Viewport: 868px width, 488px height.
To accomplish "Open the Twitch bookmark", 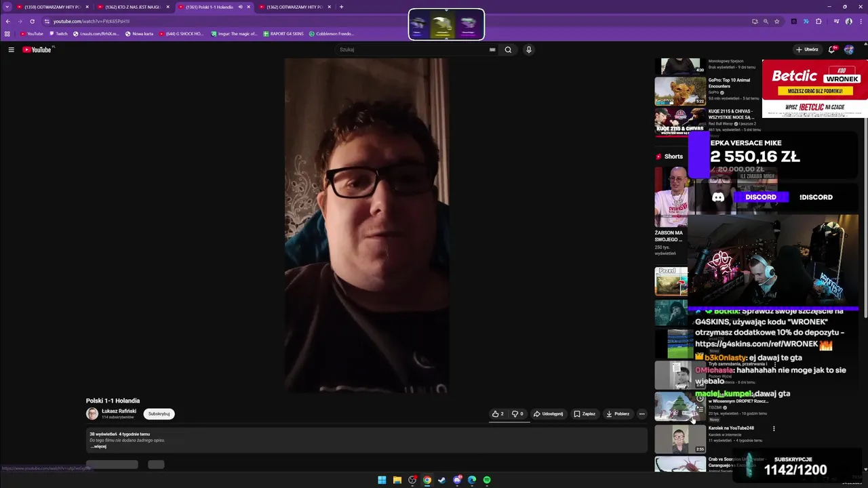I will (x=58, y=33).
